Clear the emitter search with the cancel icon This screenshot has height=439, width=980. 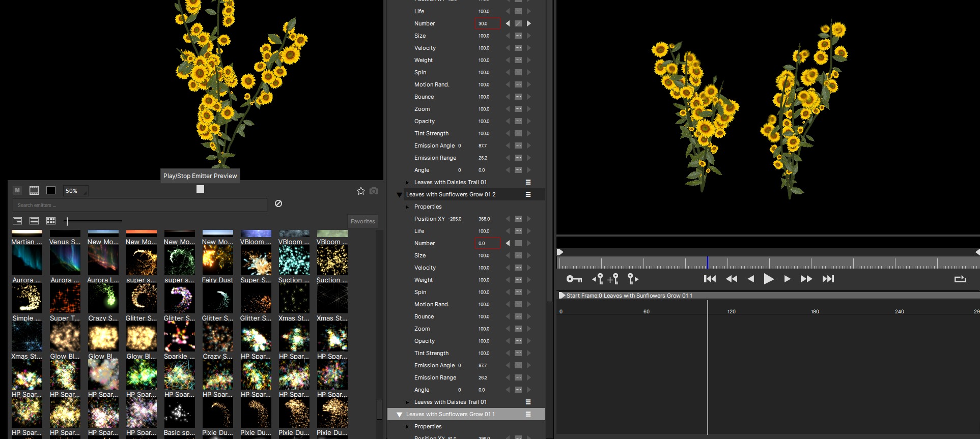(x=278, y=203)
